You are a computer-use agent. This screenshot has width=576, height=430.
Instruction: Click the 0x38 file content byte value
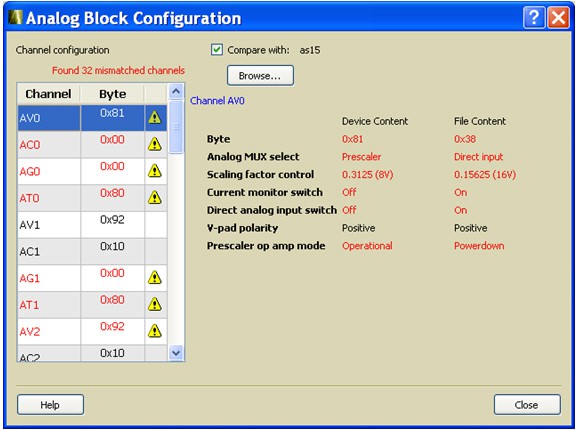point(465,139)
